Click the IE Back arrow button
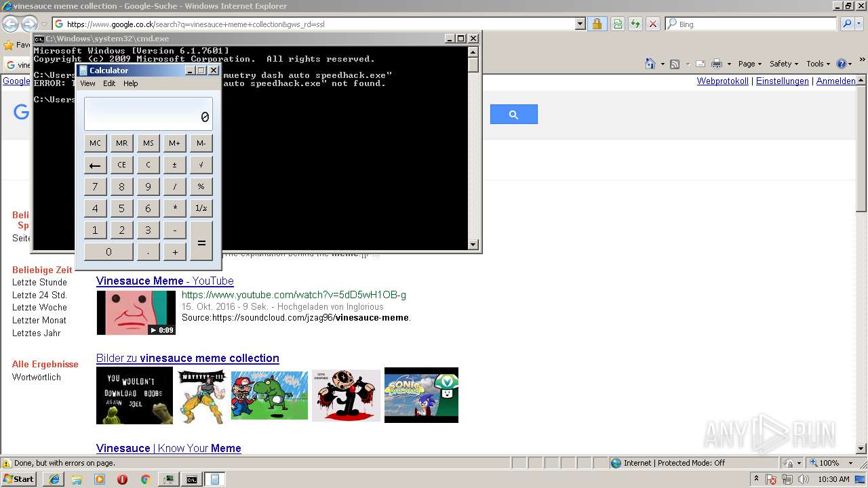 pos(10,24)
